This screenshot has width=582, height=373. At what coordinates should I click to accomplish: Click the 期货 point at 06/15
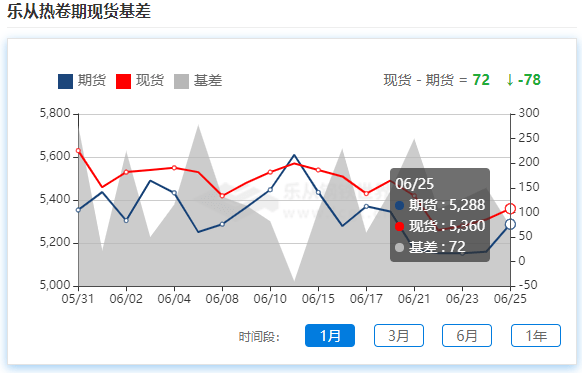pos(318,192)
